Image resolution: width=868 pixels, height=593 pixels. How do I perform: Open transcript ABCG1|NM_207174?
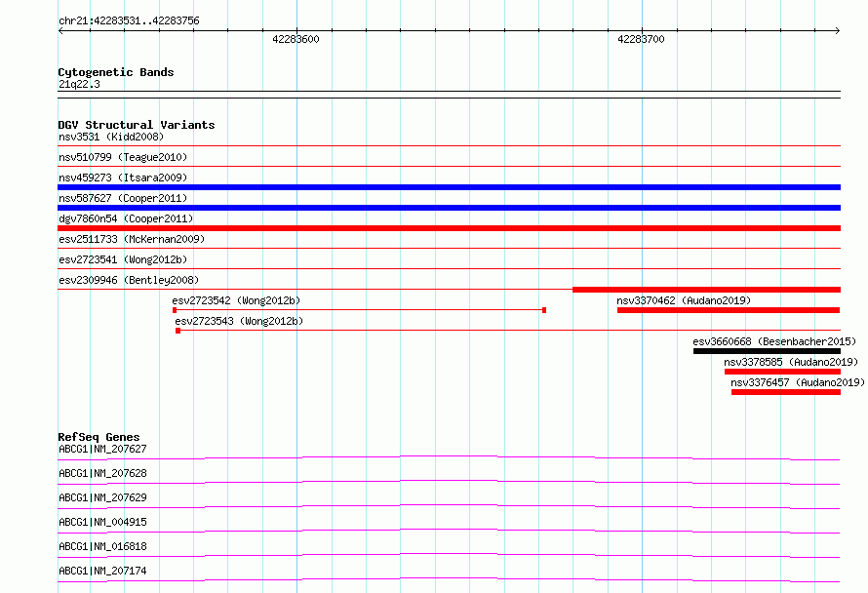[x=102, y=571]
